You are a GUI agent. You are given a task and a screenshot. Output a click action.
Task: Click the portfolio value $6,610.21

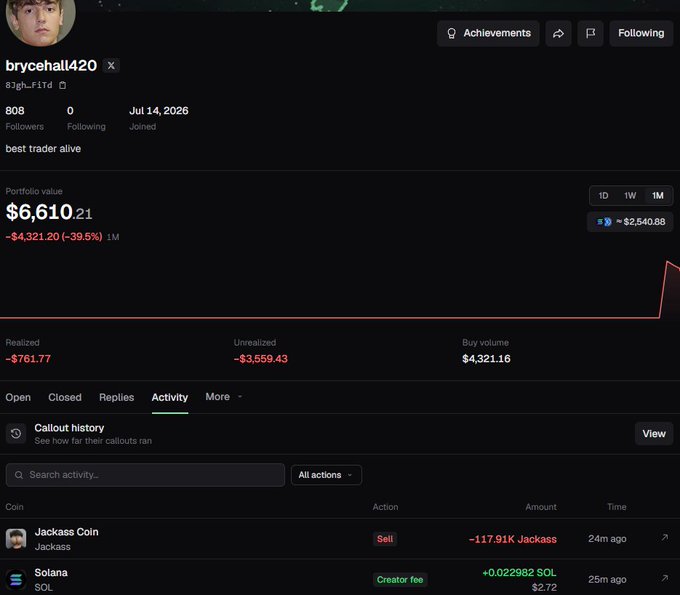[x=49, y=212]
